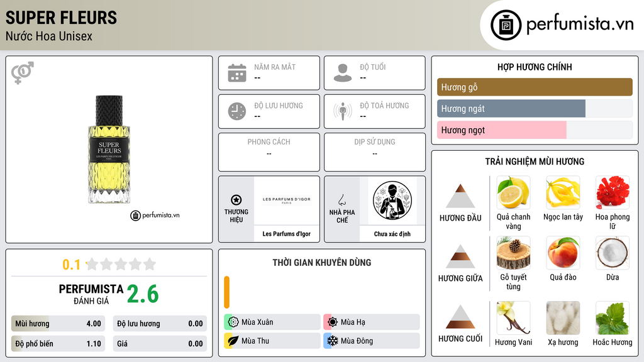Click the Mùa Đông snowflake icon
Viewport: 644px width, 362px height.
(333, 341)
